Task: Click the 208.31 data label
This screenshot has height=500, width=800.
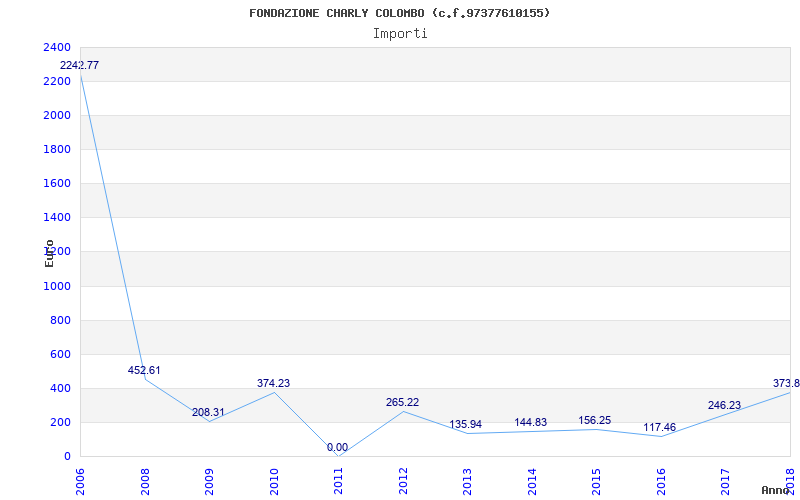Action: pos(208,412)
